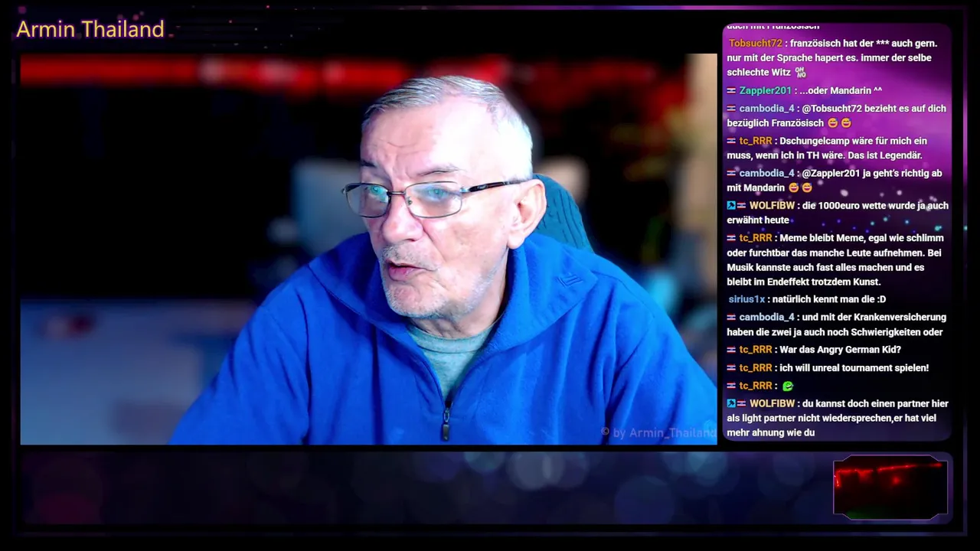This screenshot has width=980, height=551.
Task: Click the flag beside cambodia_4 'Krankenversicherung' message
Action: [x=731, y=318]
